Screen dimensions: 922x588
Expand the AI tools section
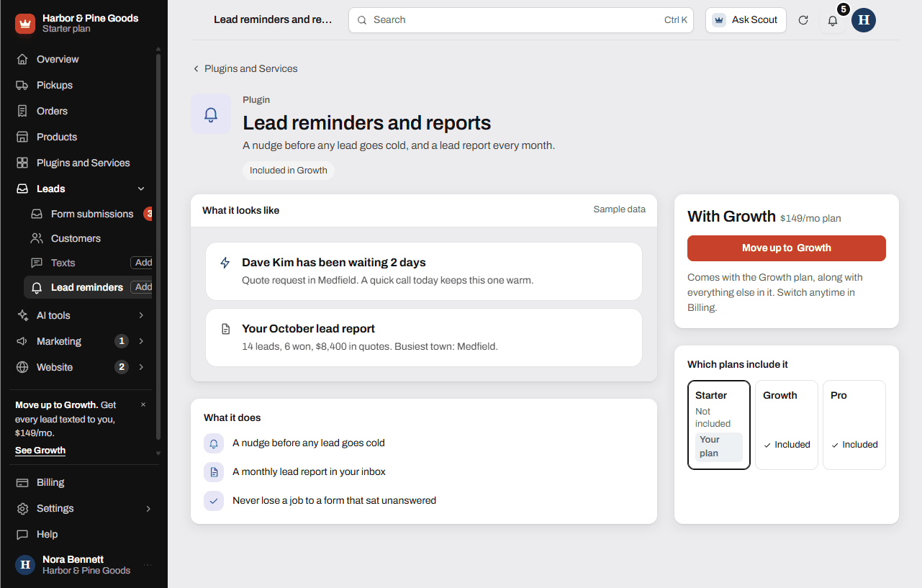(141, 315)
